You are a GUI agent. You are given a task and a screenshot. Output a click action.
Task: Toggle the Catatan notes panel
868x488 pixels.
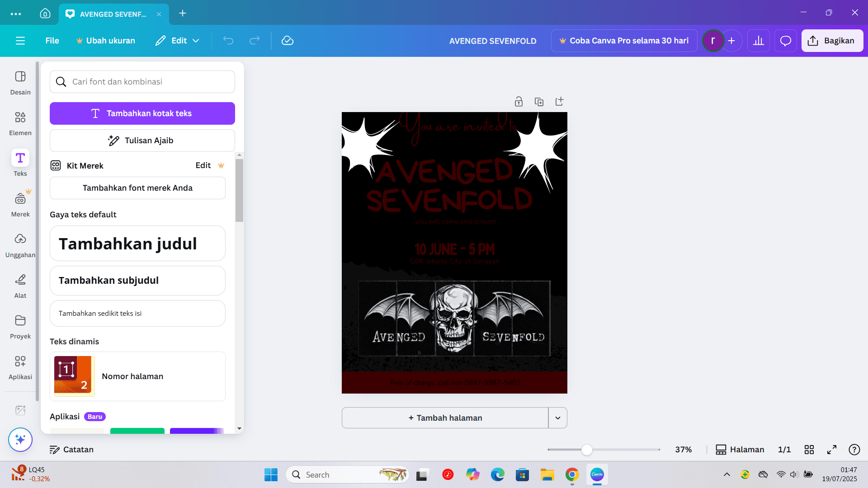71,450
